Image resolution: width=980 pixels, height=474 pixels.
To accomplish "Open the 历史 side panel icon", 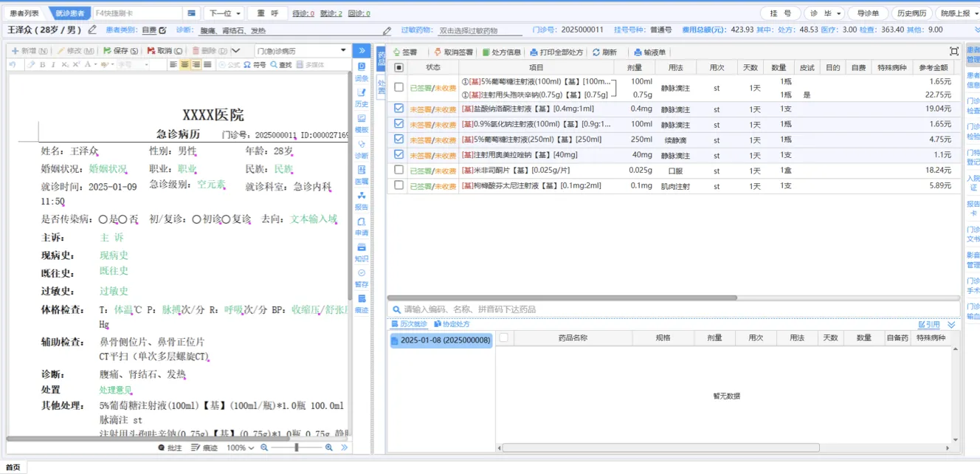I will [361, 97].
